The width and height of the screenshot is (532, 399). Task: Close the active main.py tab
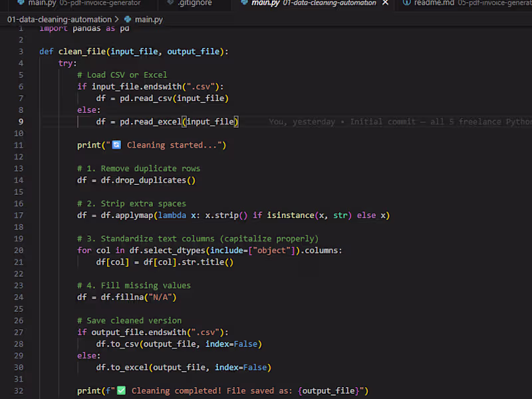[x=384, y=3]
